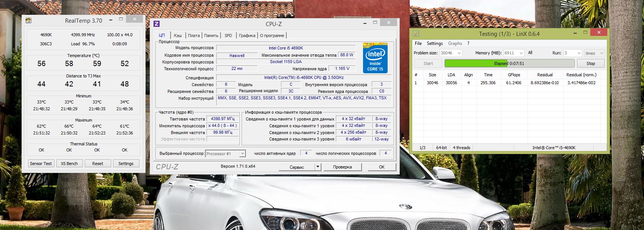Viewport: 644px width, 230px height.
Task: Click the Time column header in LinX
Action: pos(488,75)
